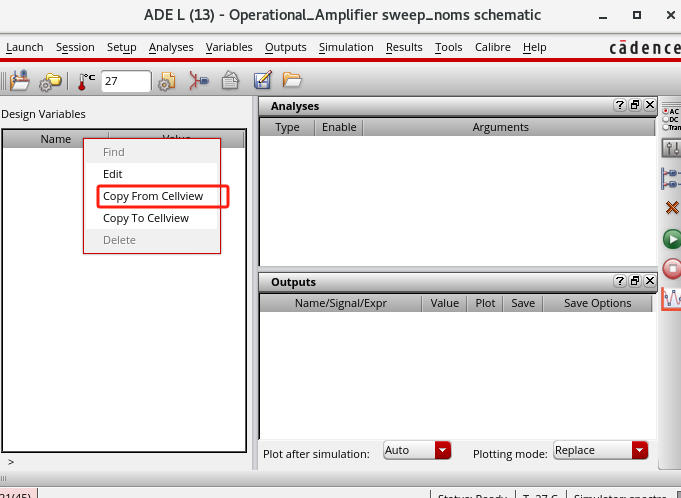The height and width of the screenshot is (498, 681).
Task: Click the gray printer pages icon
Action: [x=230, y=81]
